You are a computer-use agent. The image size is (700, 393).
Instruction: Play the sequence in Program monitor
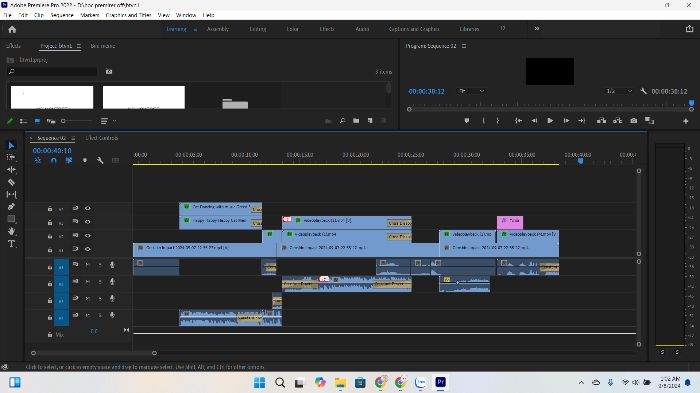tap(550, 121)
